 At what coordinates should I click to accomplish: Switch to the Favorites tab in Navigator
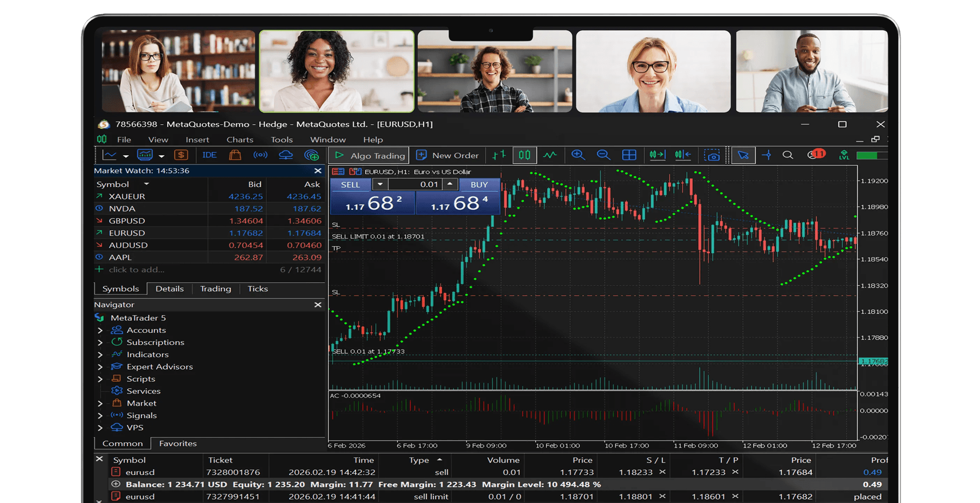click(178, 443)
